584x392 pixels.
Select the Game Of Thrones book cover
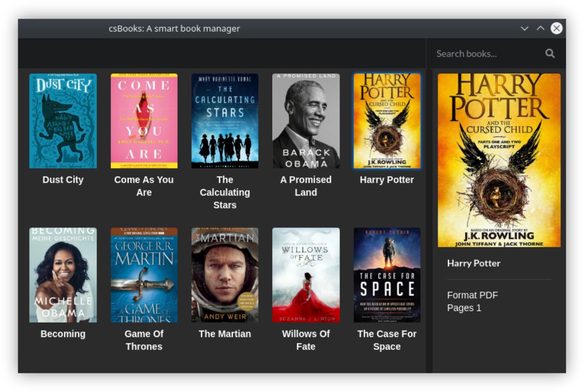point(144,274)
